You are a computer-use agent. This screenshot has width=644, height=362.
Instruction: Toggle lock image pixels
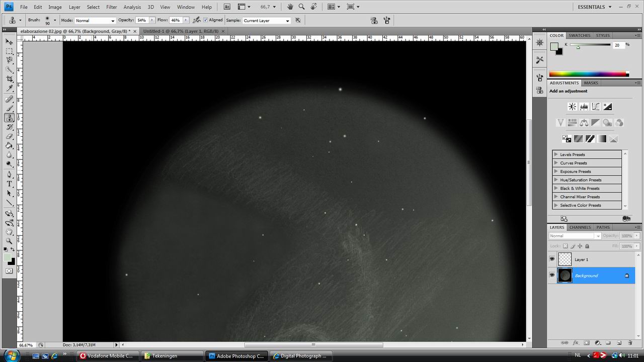pyautogui.click(x=573, y=246)
